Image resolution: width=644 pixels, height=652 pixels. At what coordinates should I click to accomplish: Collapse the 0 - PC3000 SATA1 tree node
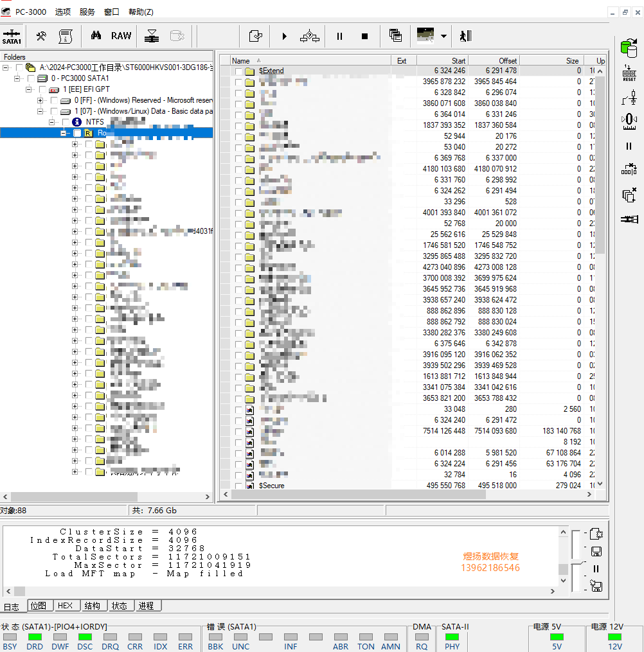click(x=17, y=78)
